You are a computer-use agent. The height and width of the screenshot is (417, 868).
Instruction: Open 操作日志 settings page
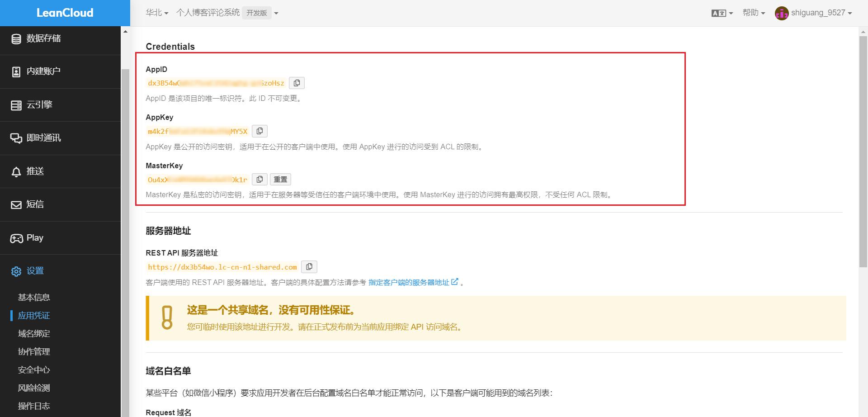point(34,406)
